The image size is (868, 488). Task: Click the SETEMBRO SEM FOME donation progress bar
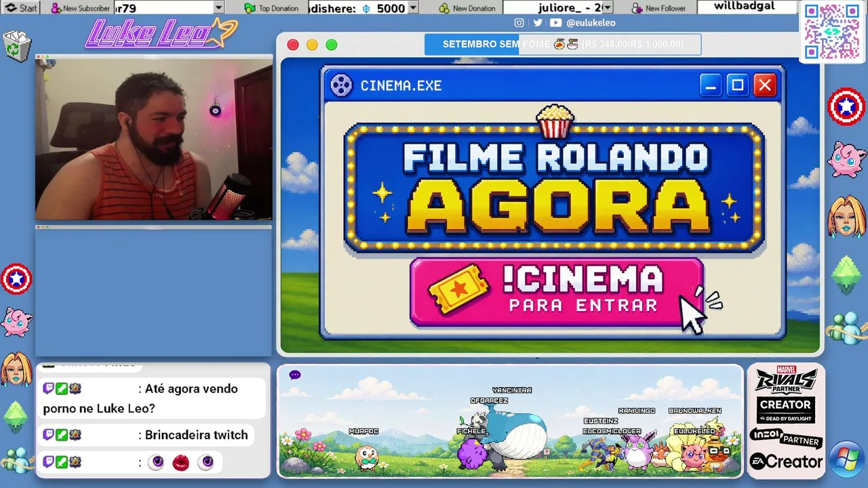tap(563, 44)
